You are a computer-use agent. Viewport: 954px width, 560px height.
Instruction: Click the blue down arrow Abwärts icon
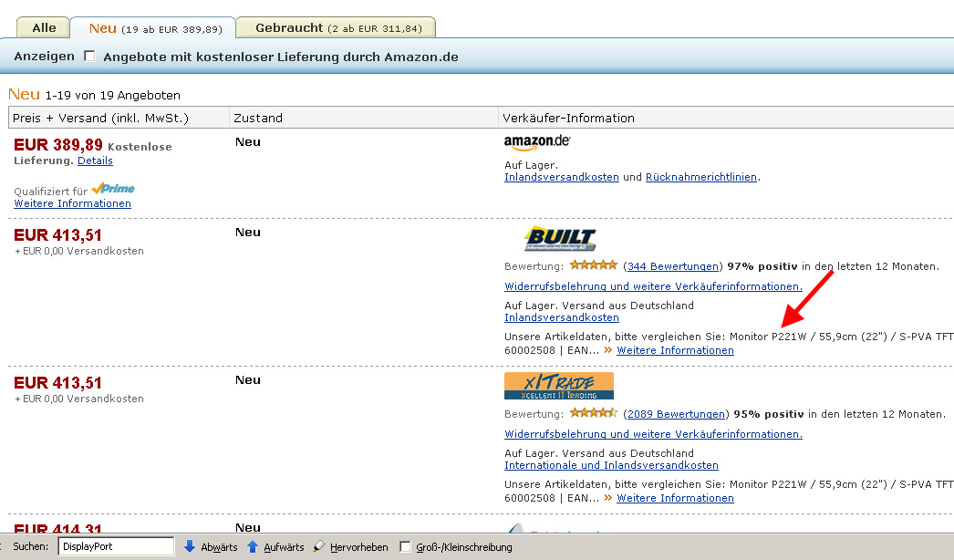[x=190, y=546]
